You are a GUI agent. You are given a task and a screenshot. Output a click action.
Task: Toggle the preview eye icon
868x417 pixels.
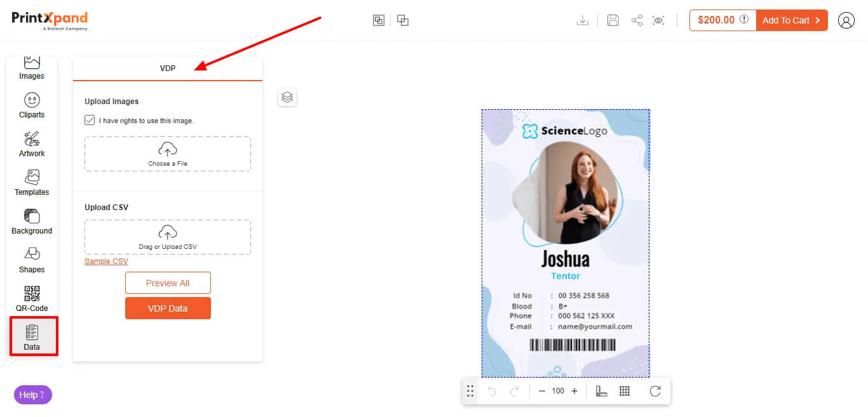659,20
